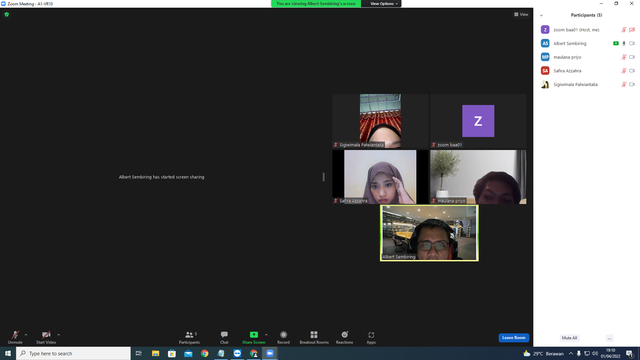
Task: Click Sigiwimala Palwiantaka's camera icon in list
Action: (x=632, y=84)
